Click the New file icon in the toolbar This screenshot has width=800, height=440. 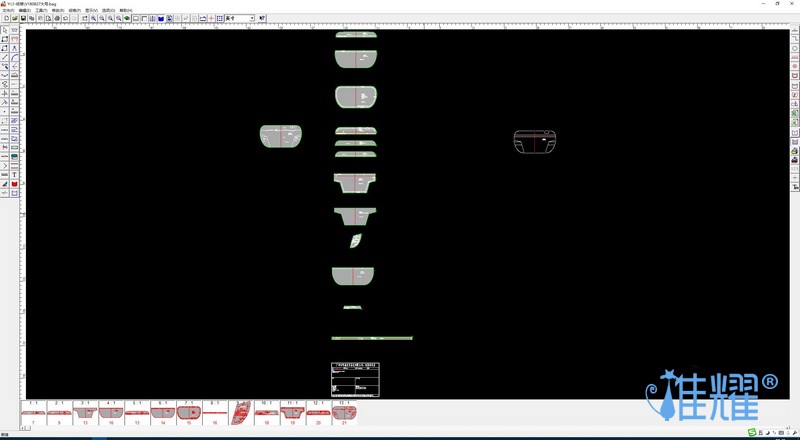[x=6, y=18]
